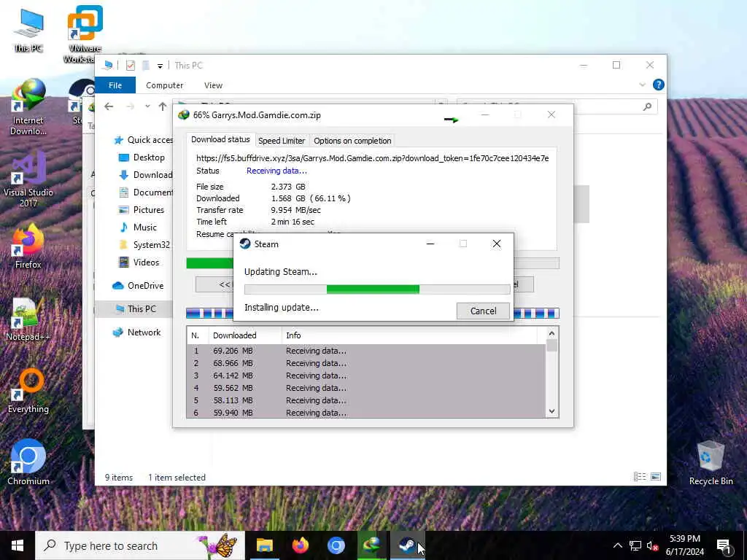Launch VMware Workstation desktop shortcut
Screen dimensions: 747x560
click(x=85, y=34)
